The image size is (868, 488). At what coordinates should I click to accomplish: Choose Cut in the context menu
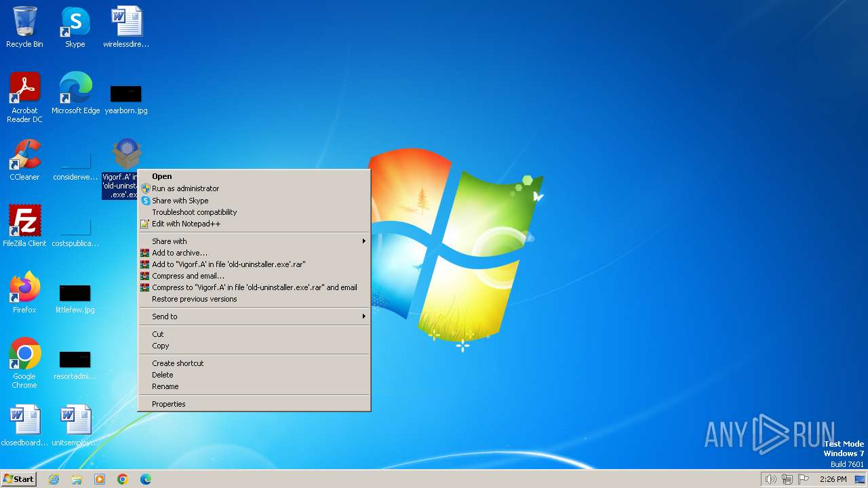[254, 334]
